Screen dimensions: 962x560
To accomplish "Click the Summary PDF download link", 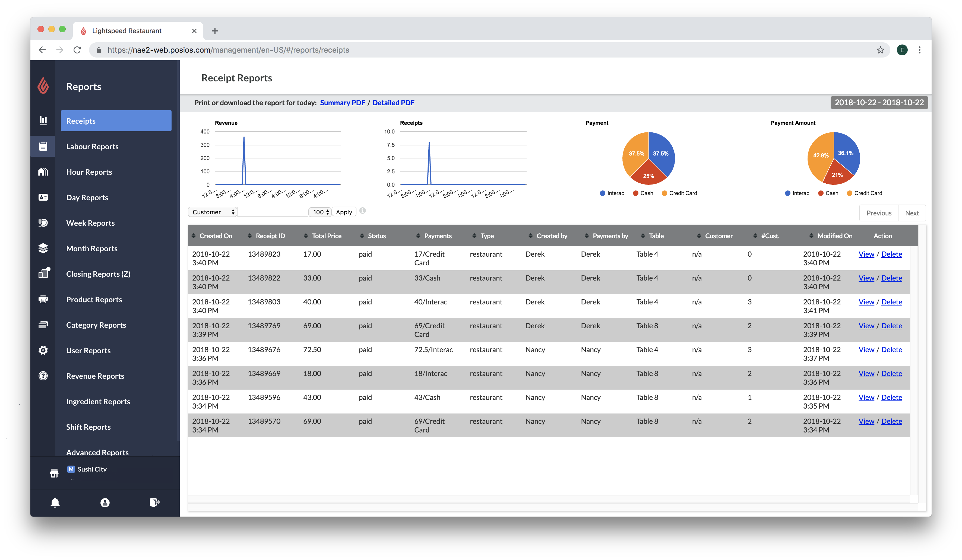I will pyautogui.click(x=342, y=102).
